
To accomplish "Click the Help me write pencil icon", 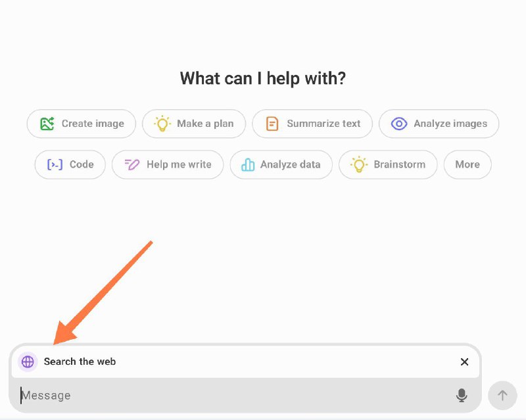I will (132, 164).
